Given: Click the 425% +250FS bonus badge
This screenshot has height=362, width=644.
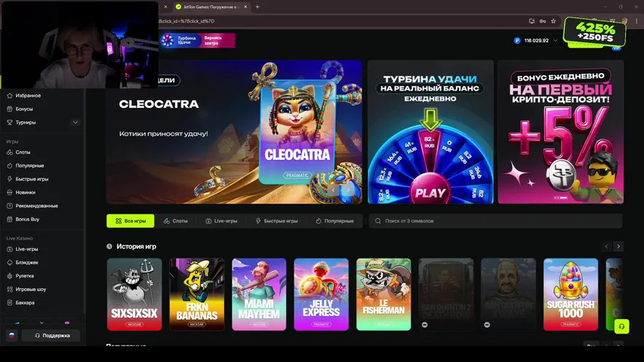Looking at the screenshot, I should point(595,32).
